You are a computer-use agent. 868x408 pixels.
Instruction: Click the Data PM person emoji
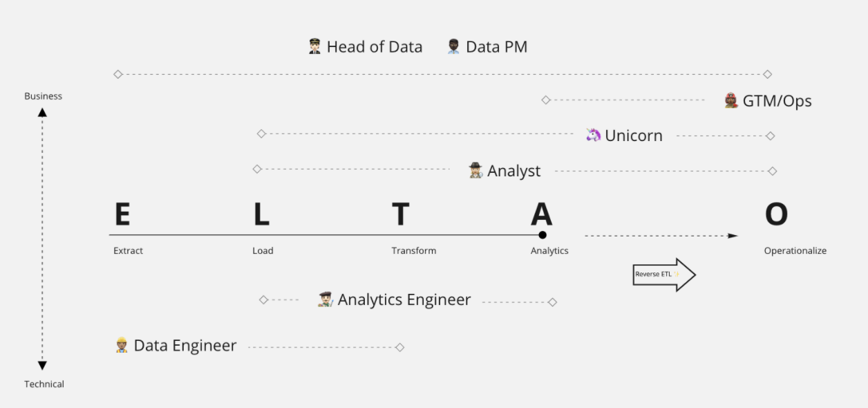(x=453, y=47)
